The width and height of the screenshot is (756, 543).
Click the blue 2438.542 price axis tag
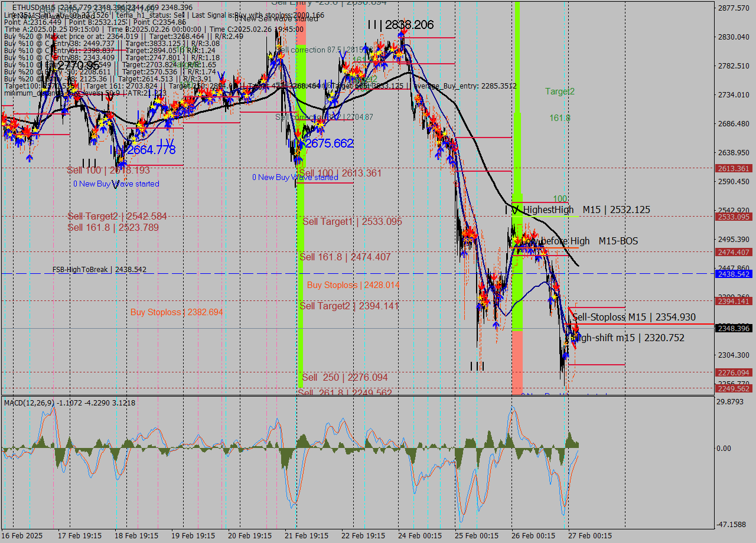pos(733,274)
